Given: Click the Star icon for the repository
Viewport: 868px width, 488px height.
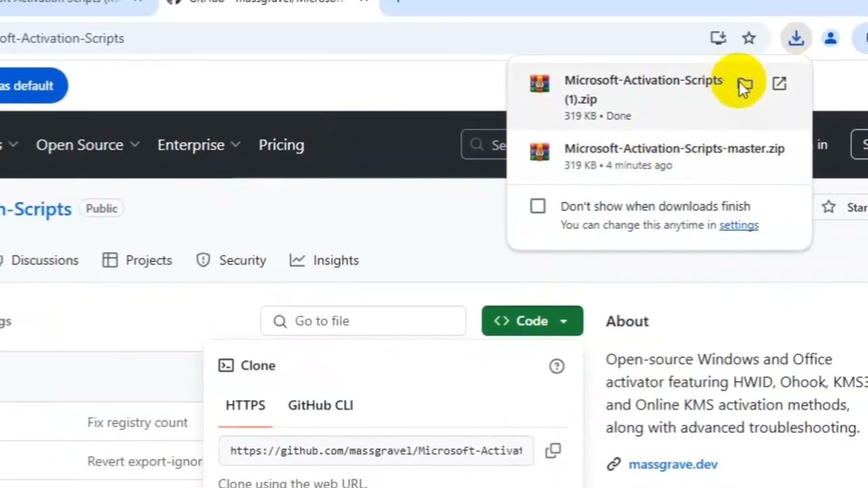Looking at the screenshot, I should coord(829,207).
